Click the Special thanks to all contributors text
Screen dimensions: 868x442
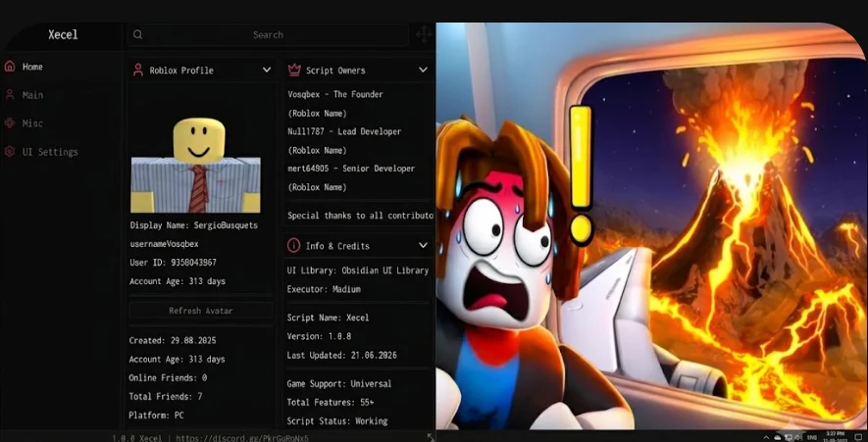[x=360, y=216]
